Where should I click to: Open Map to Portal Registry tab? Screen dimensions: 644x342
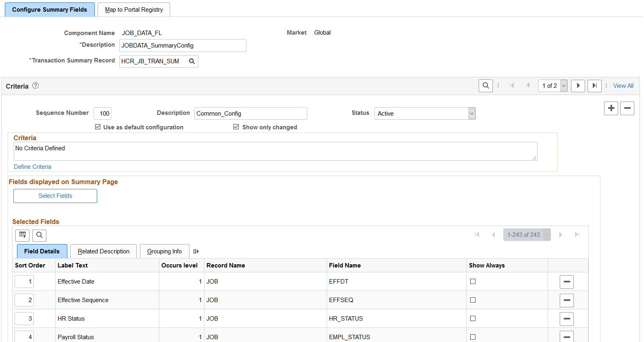pyautogui.click(x=134, y=10)
